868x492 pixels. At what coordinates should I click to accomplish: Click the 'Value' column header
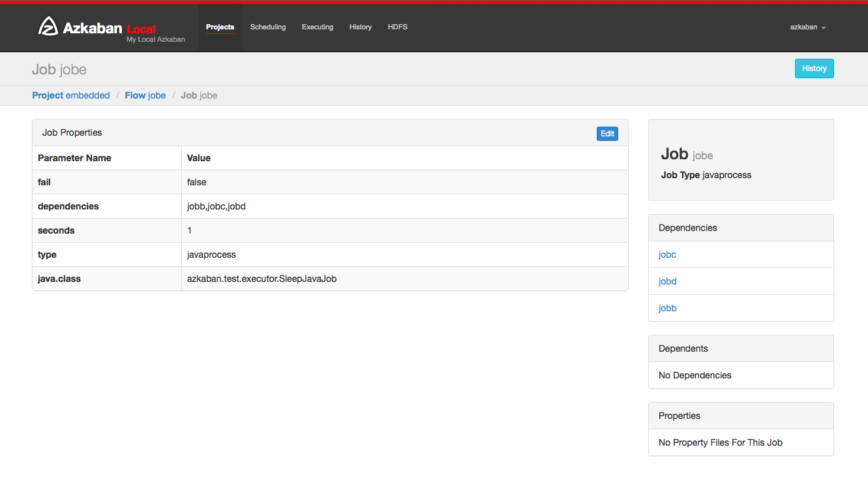405,158
